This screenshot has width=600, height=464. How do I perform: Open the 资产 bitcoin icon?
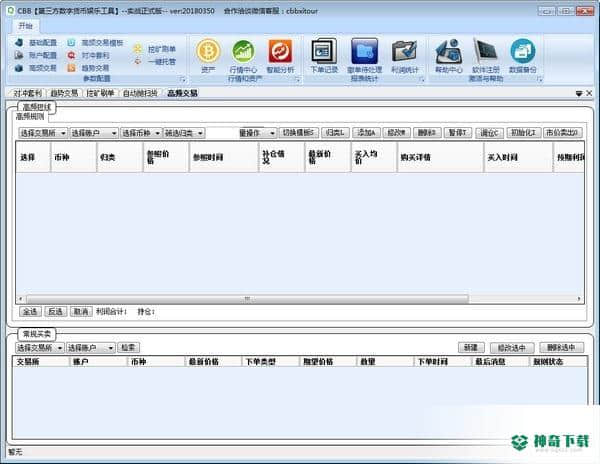(208, 56)
